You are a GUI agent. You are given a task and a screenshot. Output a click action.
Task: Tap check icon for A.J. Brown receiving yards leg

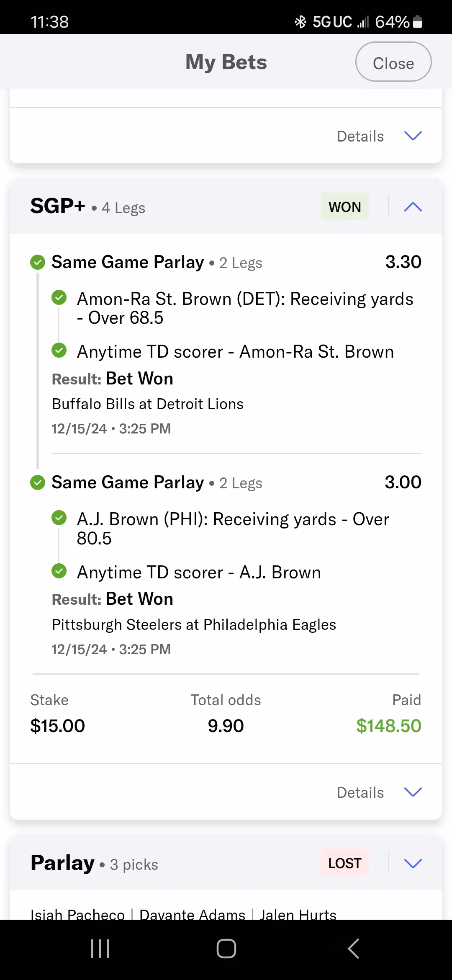click(x=59, y=518)
